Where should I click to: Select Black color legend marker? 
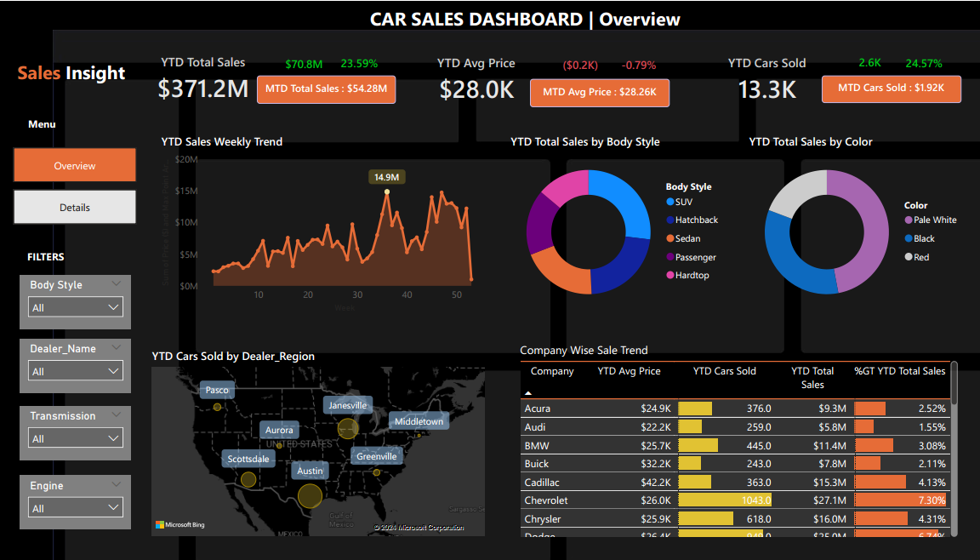(x=909, y=239)
